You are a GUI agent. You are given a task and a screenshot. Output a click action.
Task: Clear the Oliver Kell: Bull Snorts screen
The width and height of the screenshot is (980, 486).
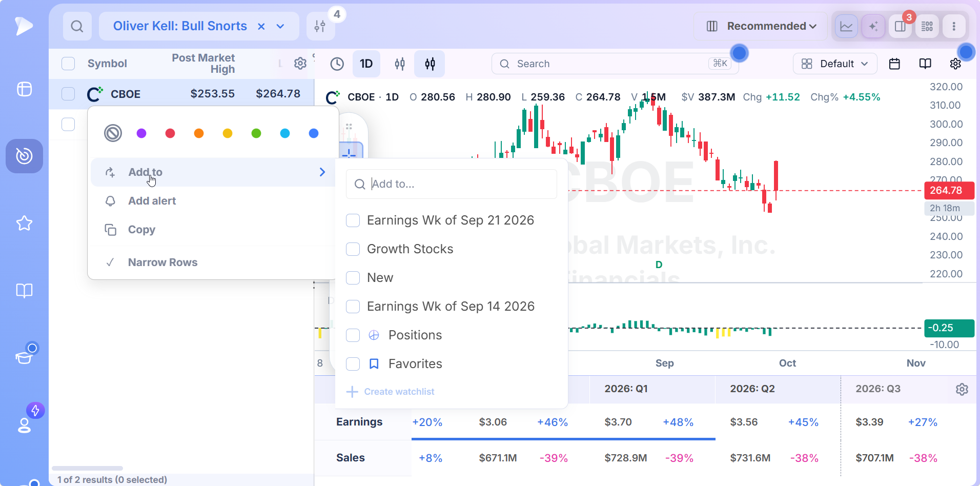pos(261,26)
